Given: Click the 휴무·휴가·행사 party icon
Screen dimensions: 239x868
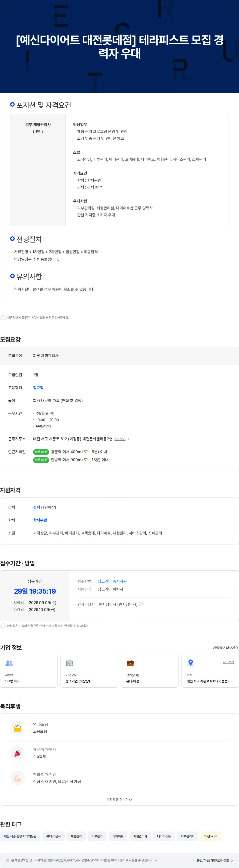Looking at the screenshot, I should (18, 753).
